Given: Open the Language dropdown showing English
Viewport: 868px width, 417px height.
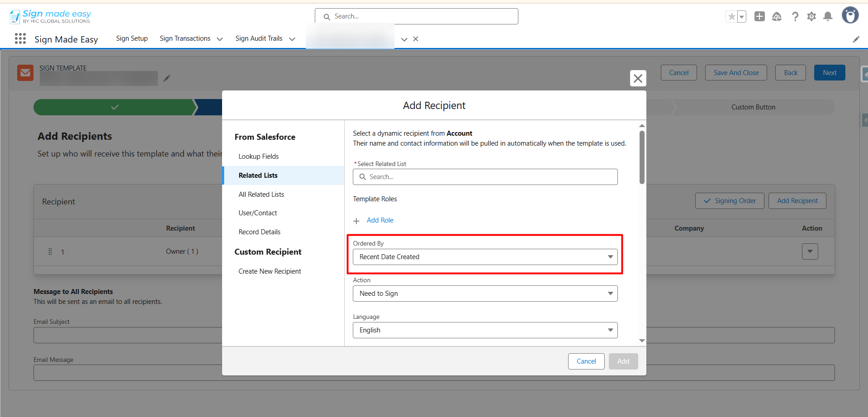Looking at the screenshot, I should click(x=485, y=330).
